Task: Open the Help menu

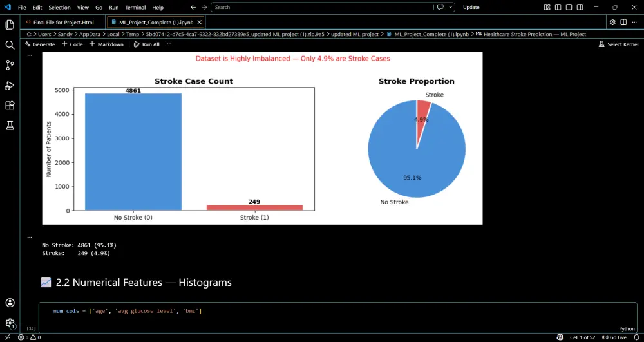Action: point(158,7)
